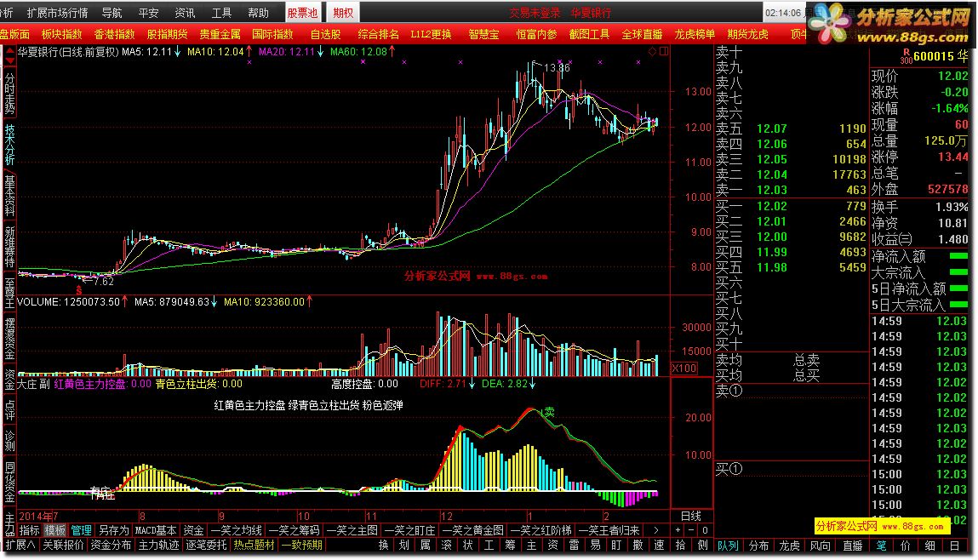This screenshot has width=978, height=560.
Task: Switch to the MACD基本 indicator tab
Action: coord(155,530)
